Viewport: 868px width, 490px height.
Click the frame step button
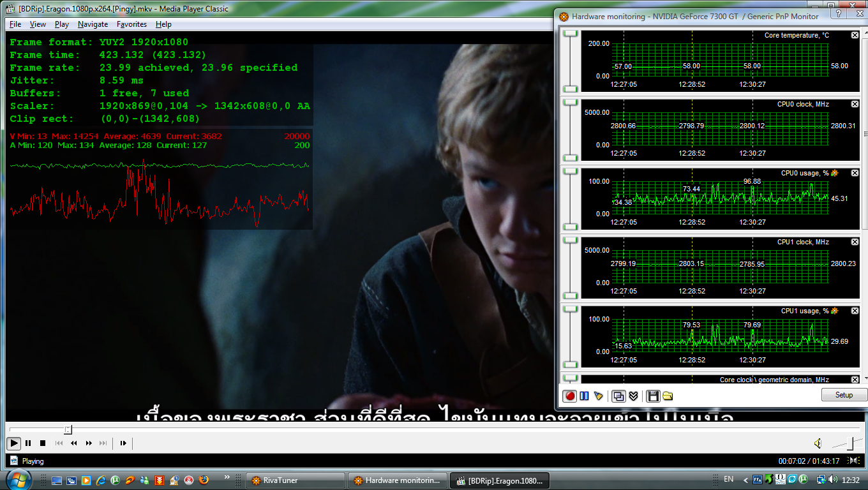coord(123,443)
